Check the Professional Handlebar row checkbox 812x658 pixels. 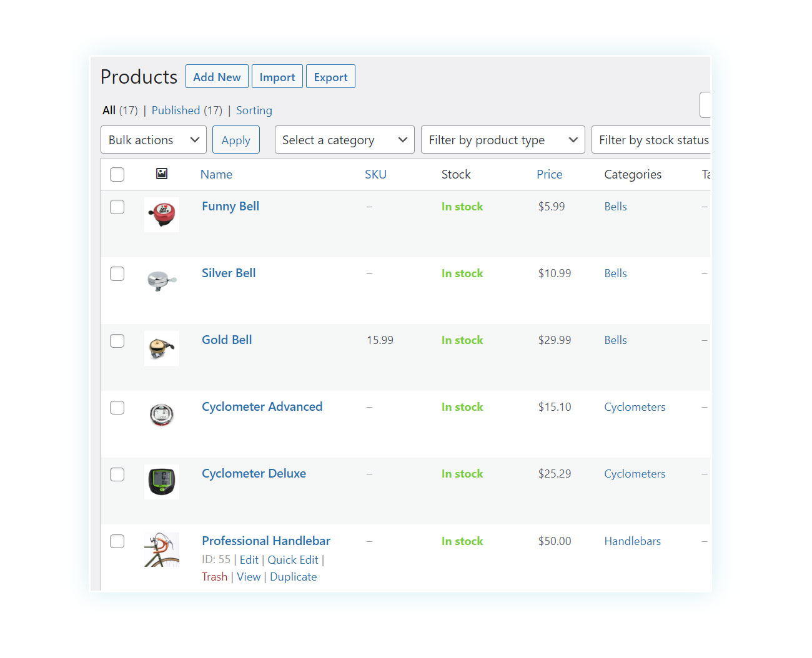click(117, 541)
